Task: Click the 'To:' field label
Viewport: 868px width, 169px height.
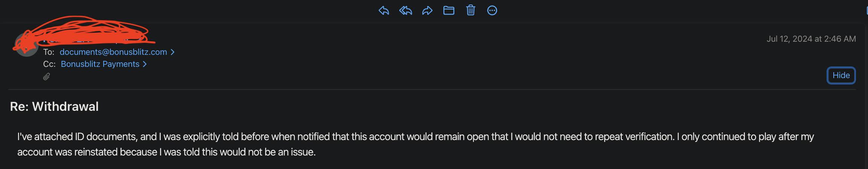Action: coord(49,52)
